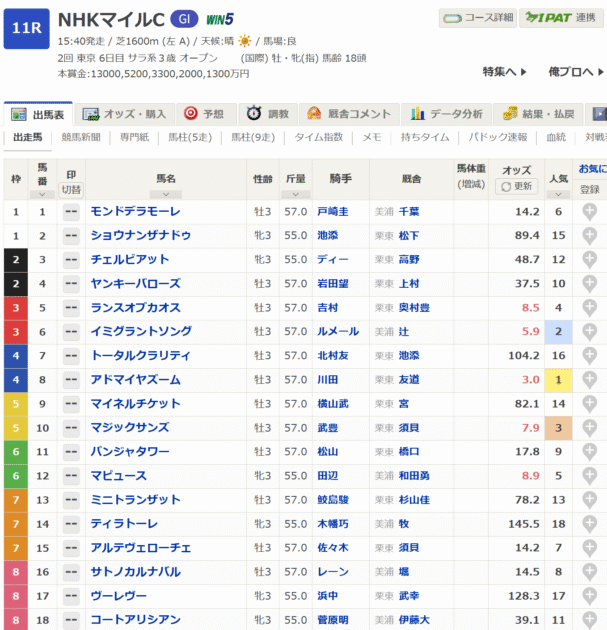This screenshot has height=630, width=607.
Task: Select the メモ sub-tab
Action: click(x=372, y=137)
